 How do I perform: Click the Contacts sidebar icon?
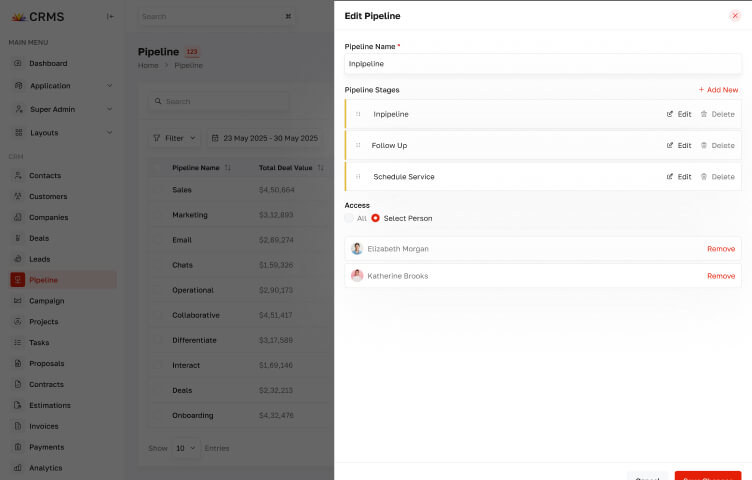[18, 176]
